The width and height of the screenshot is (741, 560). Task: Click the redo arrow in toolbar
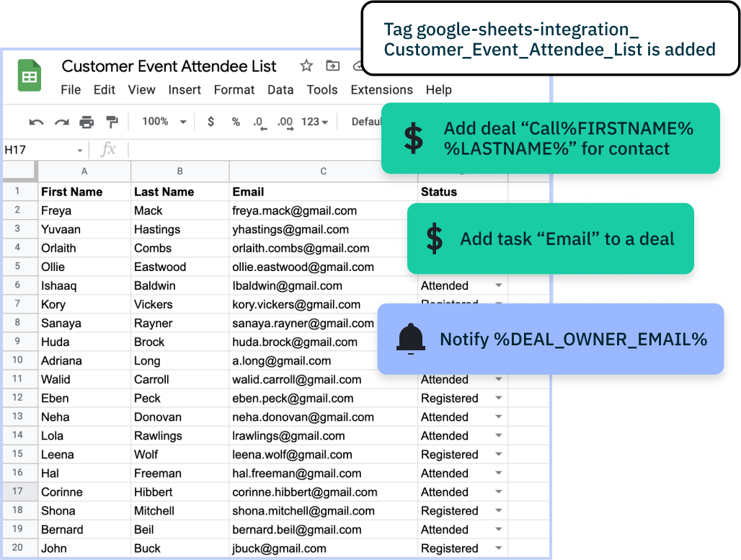(62, 122)
